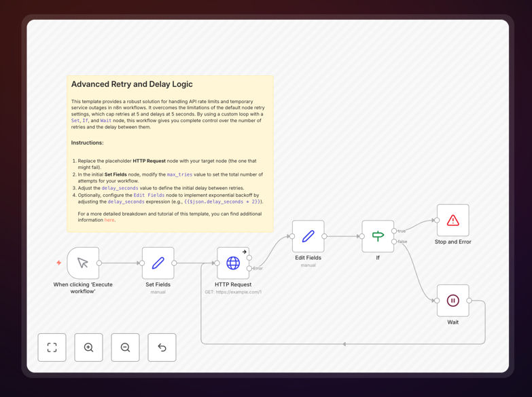The image size is (532, 397).
Task: Click the 'When clicking Execute workflow' label
Action: click(83, 288)
